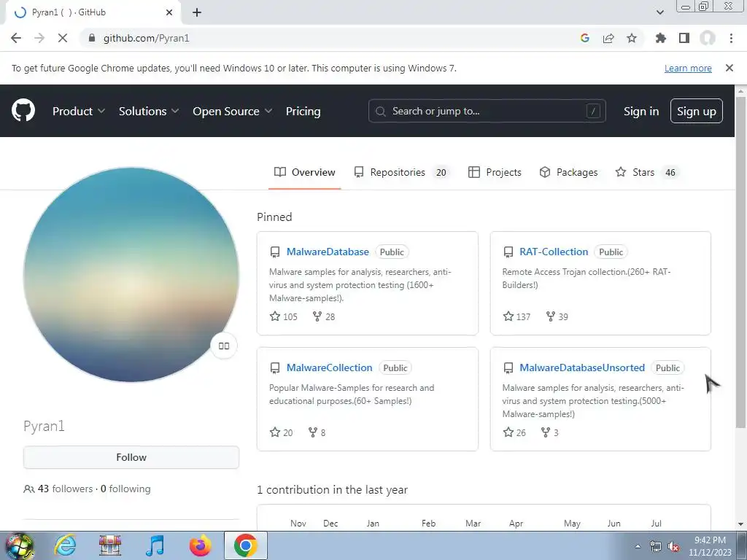Open Chrome three-dot menu

pyautogui.click(x=731, y=38)
